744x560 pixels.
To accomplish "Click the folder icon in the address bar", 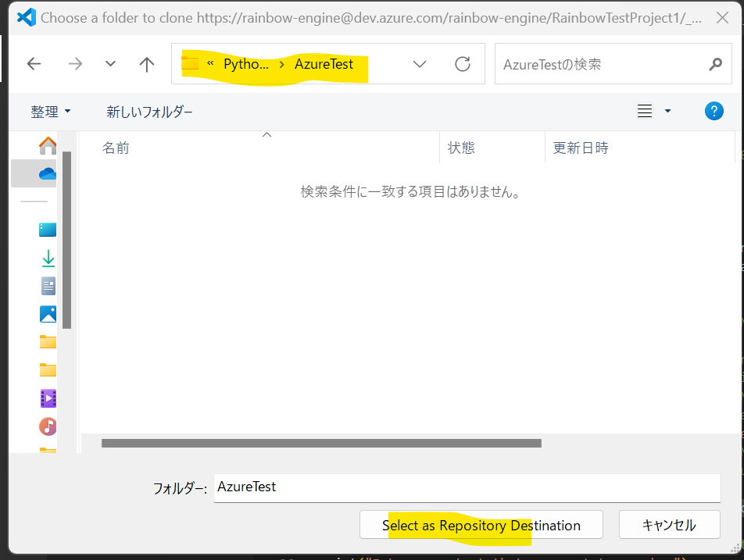I will [190, 63].
